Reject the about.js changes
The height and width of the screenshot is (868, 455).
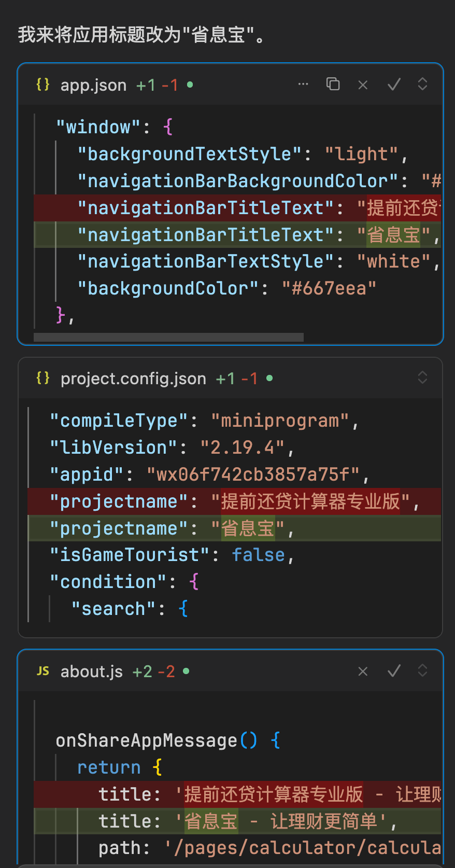(x=363, y=671)
